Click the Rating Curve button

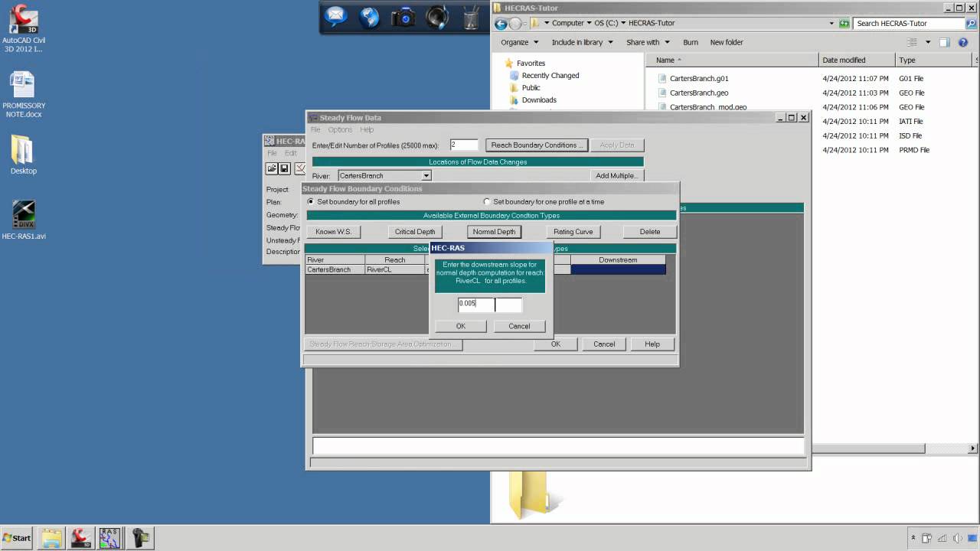pyautogui.click(x=573, y=232)
